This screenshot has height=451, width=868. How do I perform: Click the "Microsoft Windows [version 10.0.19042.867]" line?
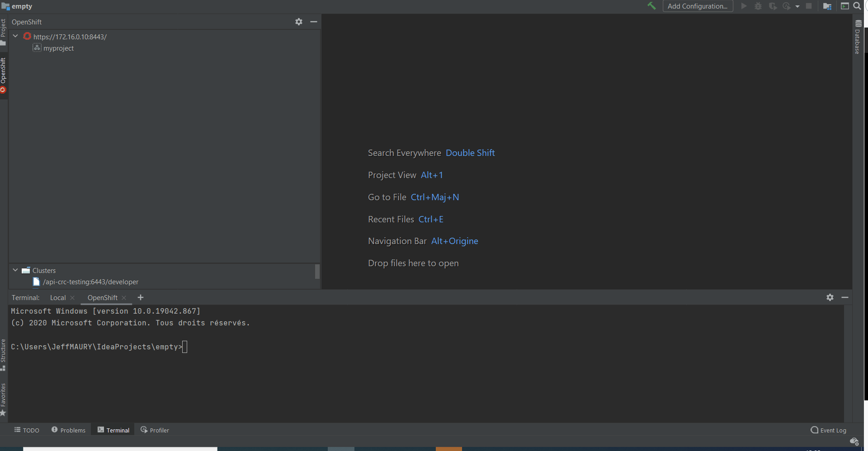tap(106, 311)
